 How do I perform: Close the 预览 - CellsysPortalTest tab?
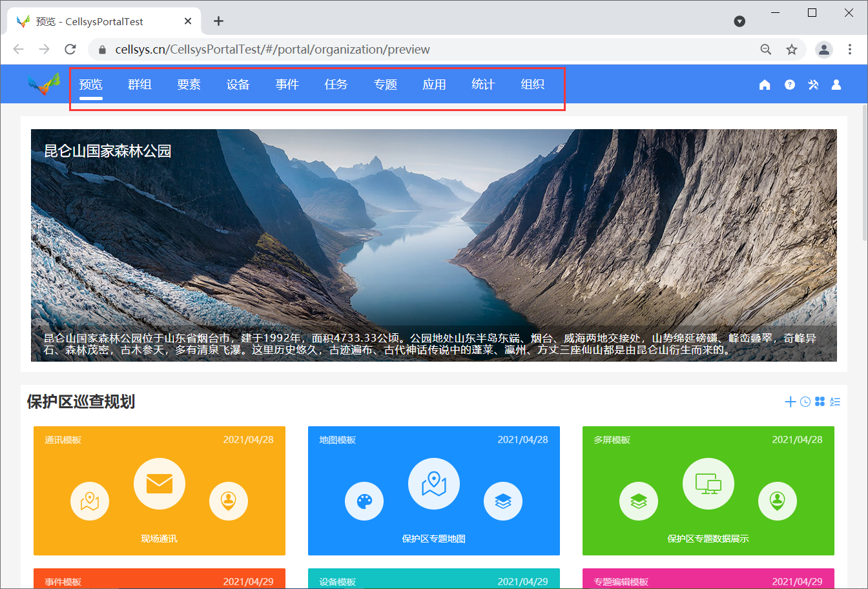(188, 21)
